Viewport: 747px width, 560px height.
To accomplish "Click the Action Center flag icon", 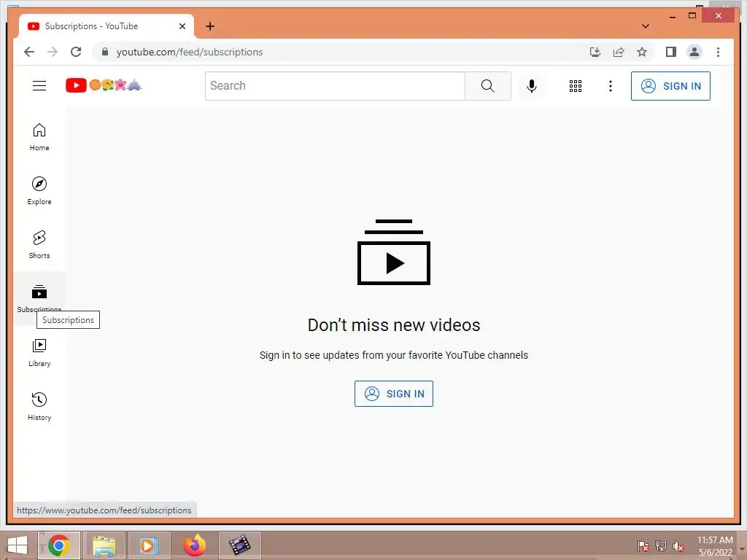I will (643, 545).
